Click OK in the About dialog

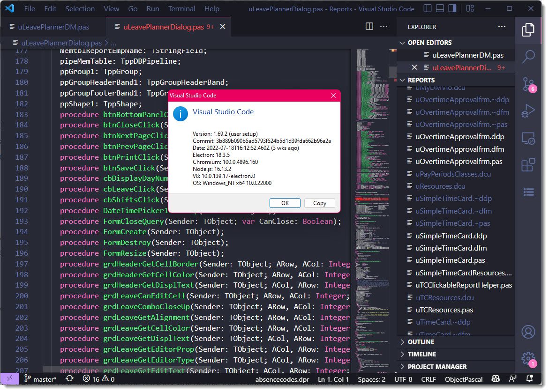[285, 203]
